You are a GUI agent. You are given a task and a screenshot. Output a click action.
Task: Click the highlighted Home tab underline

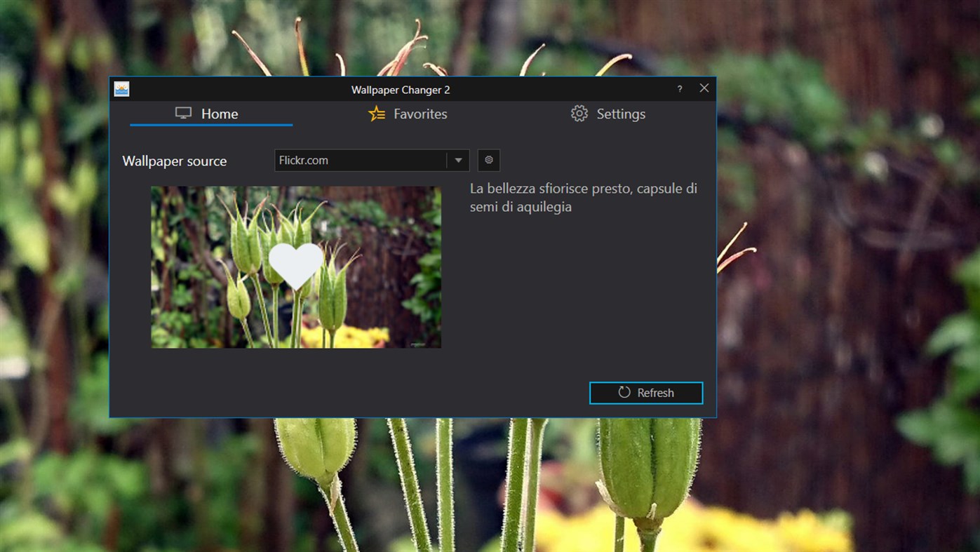pyautogui.click(x=210, y=124)
